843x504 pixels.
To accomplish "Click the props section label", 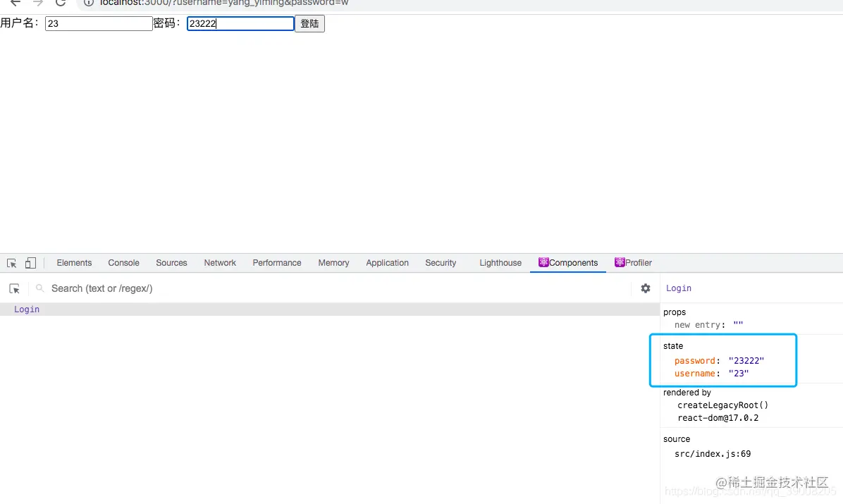I will tap(674, 312).
